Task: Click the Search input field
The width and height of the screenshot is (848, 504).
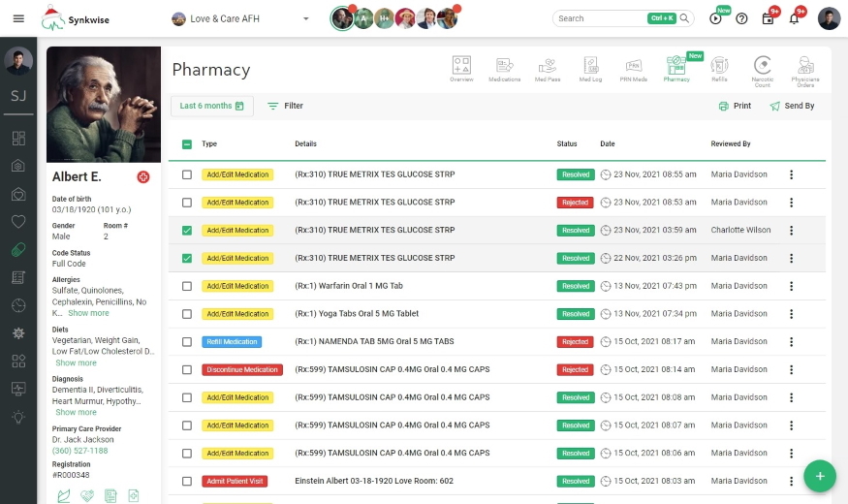Action: 601,18
